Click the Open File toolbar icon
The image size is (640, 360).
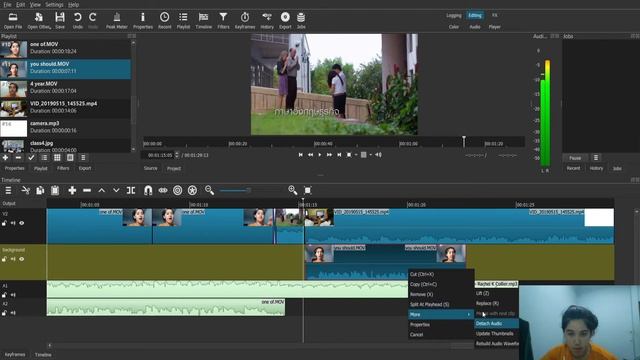(x=13, y=20)
